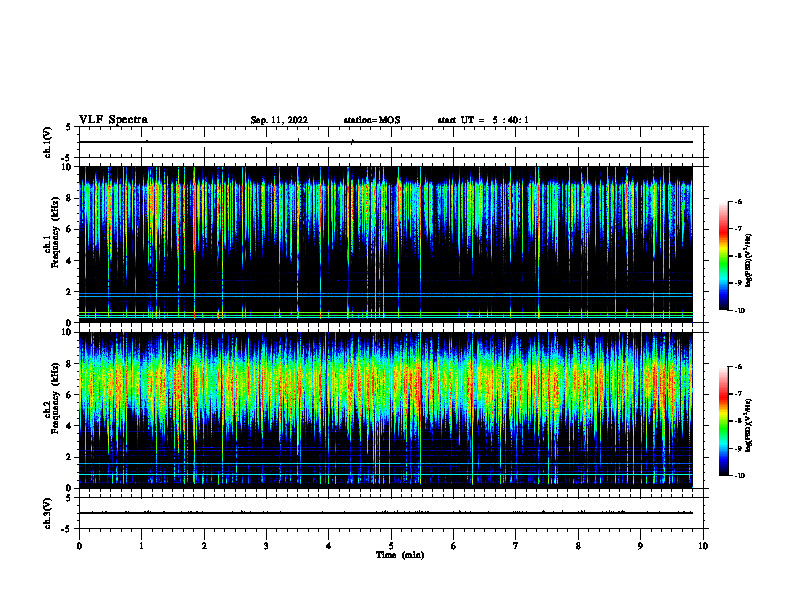The width and height of the screenshot is (792, 612).
Task: Click the ch.3 voltage trace line
Action: (386, 513)
